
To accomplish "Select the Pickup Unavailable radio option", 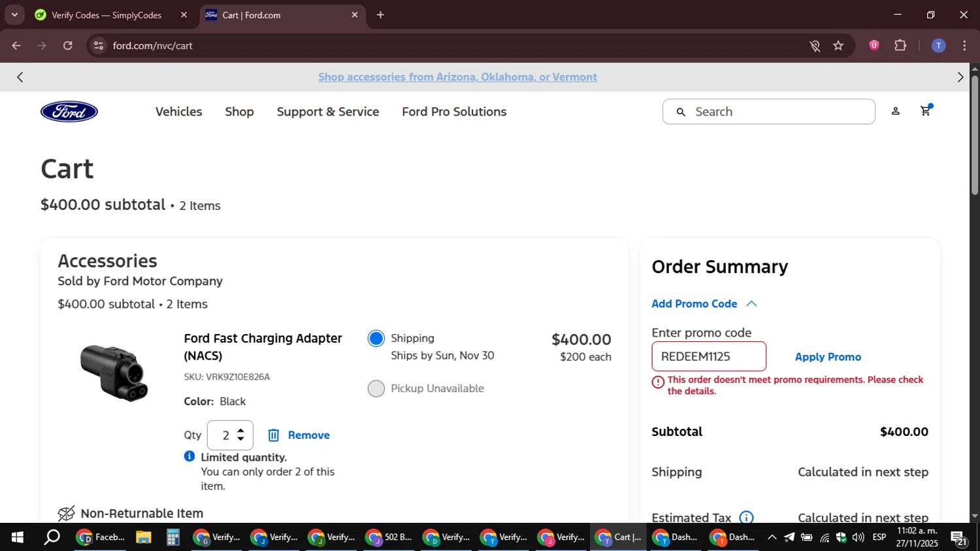I will click(x=376, y=389).
